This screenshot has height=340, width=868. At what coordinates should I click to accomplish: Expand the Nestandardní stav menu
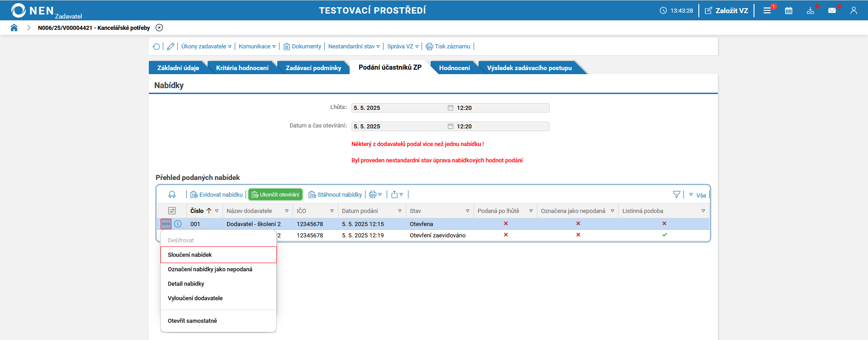(x=354, y=47)
